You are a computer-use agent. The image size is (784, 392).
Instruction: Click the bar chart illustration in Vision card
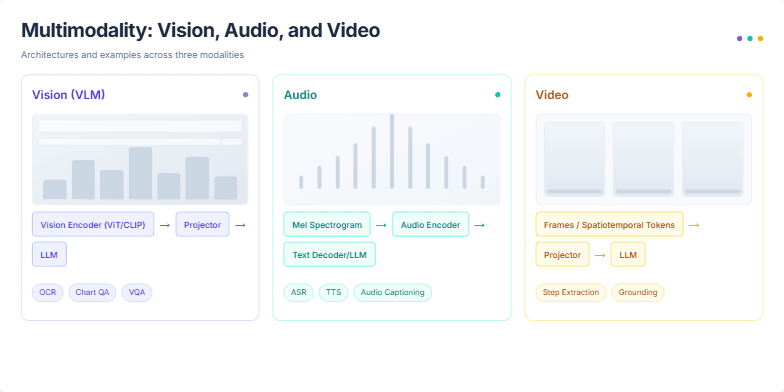point(140,160)
